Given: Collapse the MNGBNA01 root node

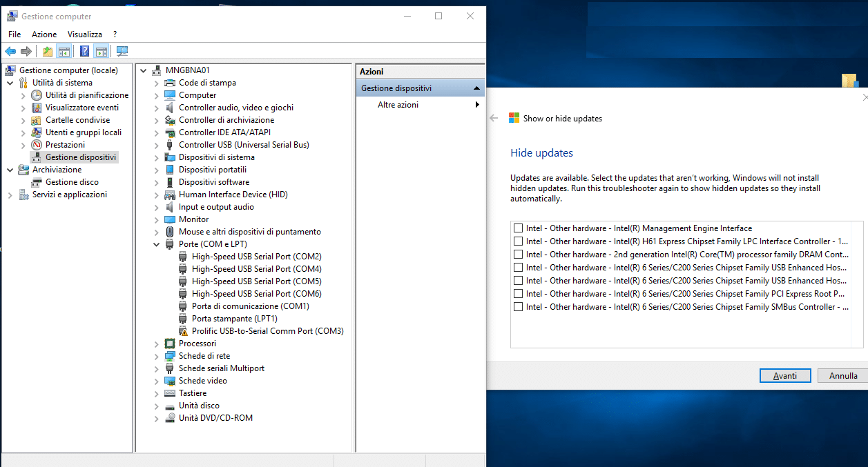Looking at the screenshot, I should pyautogui.click(x=143, y=70).
